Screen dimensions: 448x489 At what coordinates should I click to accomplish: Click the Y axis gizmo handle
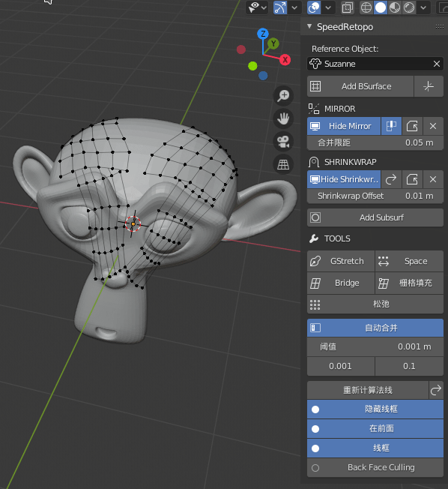point(273,43)
